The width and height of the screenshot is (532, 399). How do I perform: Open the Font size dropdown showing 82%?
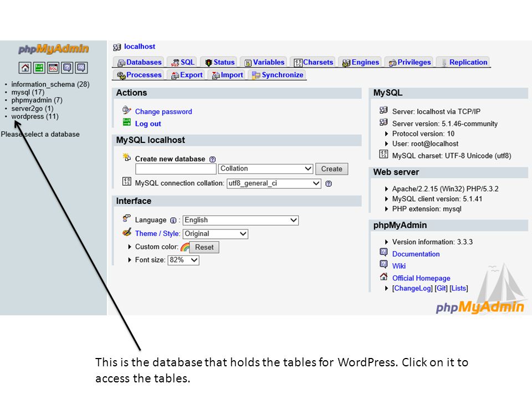click(183, 260)
